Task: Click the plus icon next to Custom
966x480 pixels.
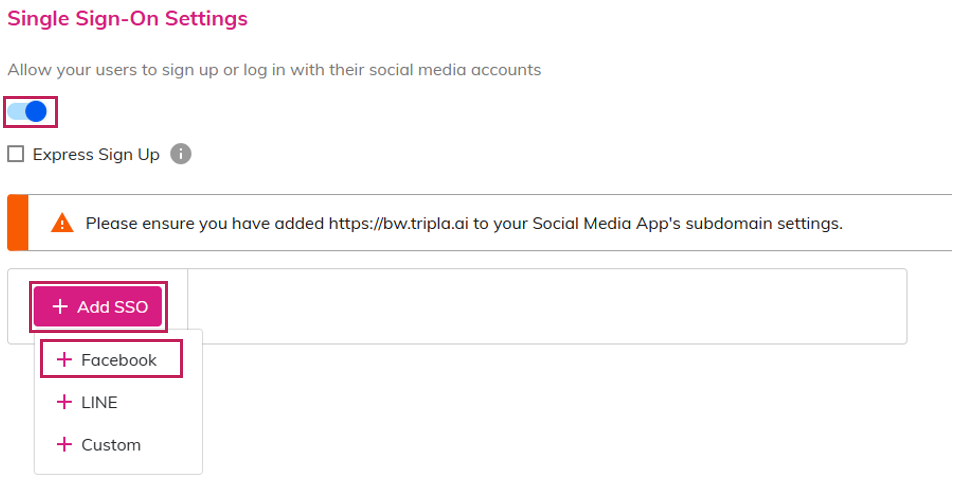Action: (65, 445)
